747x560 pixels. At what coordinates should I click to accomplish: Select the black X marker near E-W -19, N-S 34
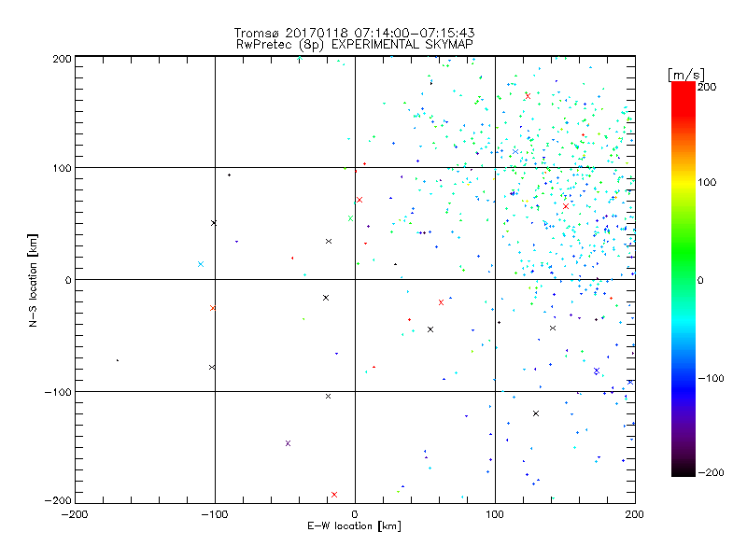(329, 242)
